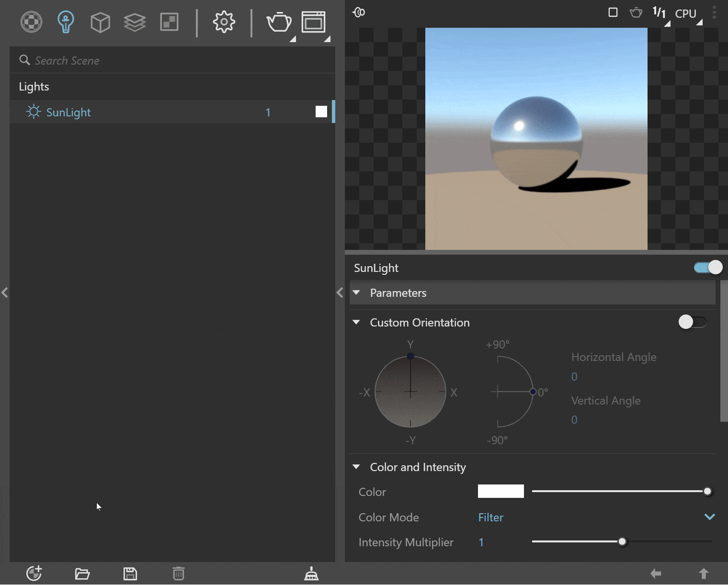The height and width of the screenshot is (585, 728).
Task: Click the sun icon beside SunLight
Action: click(x=34, y=112)
